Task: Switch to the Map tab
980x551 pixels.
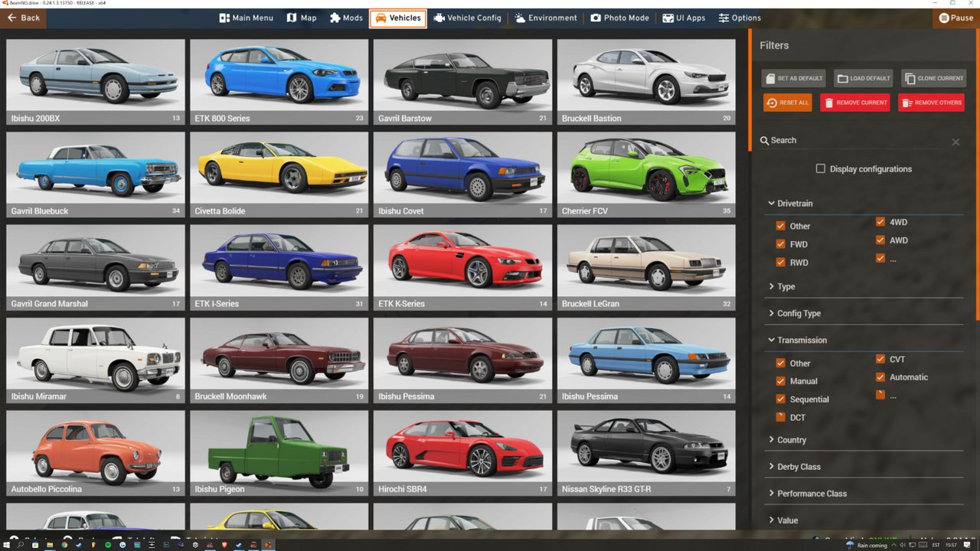Action: pyautogui.click(x=302, y=18)
